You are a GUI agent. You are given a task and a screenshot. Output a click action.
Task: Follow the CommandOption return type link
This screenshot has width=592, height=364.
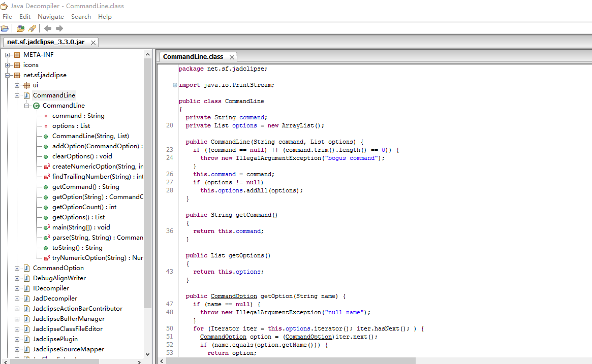(234, 296)
